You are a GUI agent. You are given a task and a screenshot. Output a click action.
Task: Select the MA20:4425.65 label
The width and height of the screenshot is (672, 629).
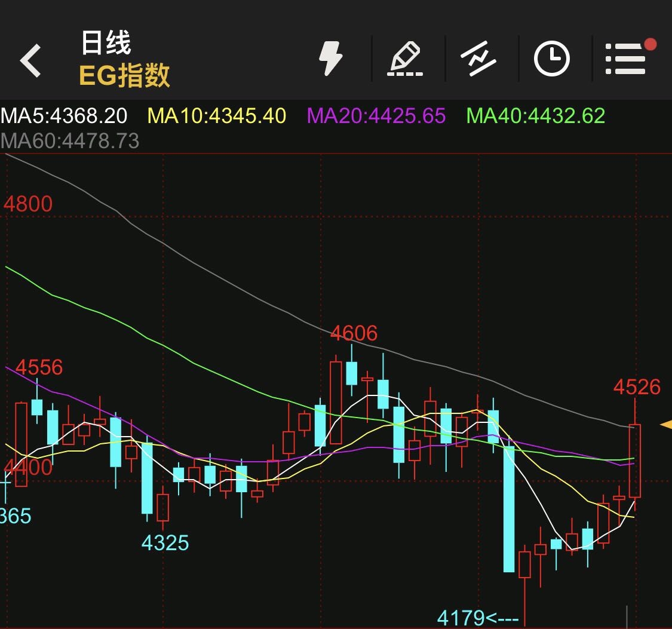point(376,116)
